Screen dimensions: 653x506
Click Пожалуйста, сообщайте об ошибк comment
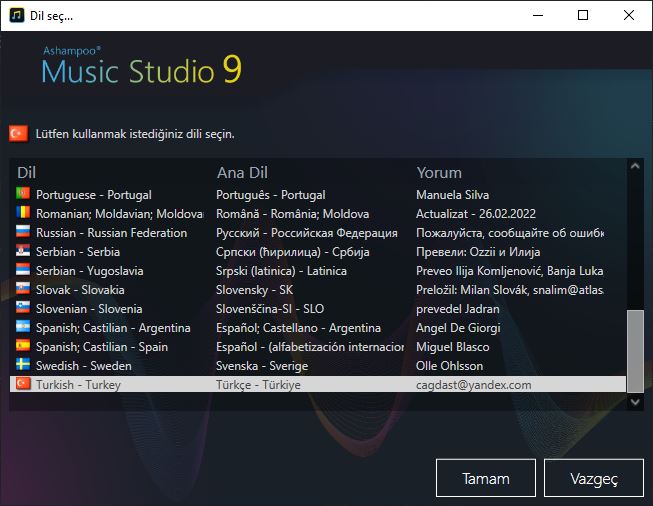pos(510,233)
